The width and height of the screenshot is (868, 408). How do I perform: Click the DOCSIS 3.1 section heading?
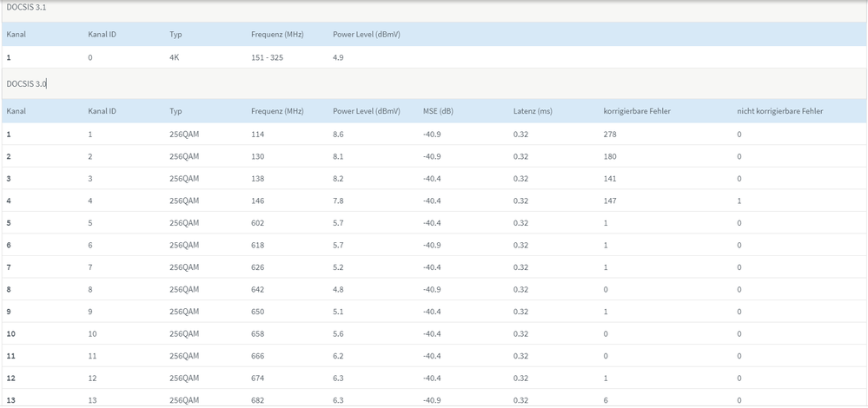(27, 7)
